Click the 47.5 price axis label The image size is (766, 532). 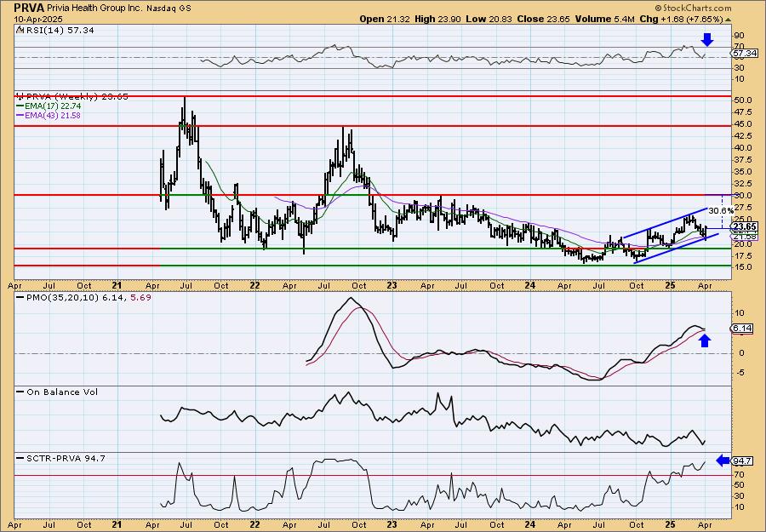tap(742, 112)
